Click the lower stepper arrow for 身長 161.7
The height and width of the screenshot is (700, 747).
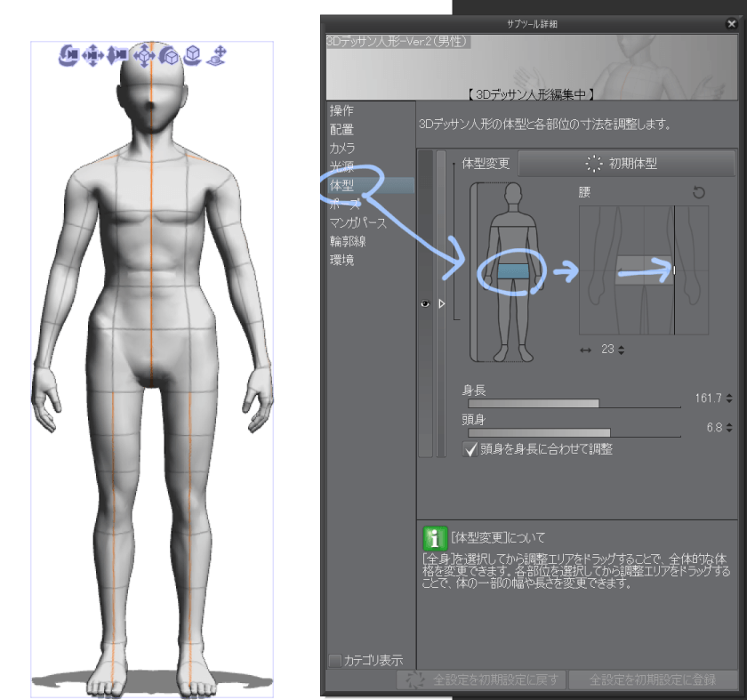click(x=727, y=401)
